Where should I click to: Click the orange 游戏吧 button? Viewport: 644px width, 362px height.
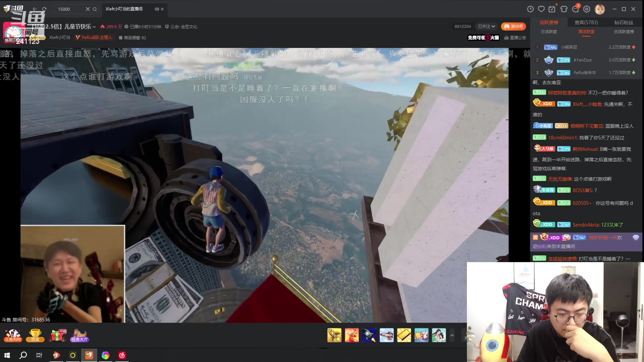pyautogui.click(x=513, y=26)
